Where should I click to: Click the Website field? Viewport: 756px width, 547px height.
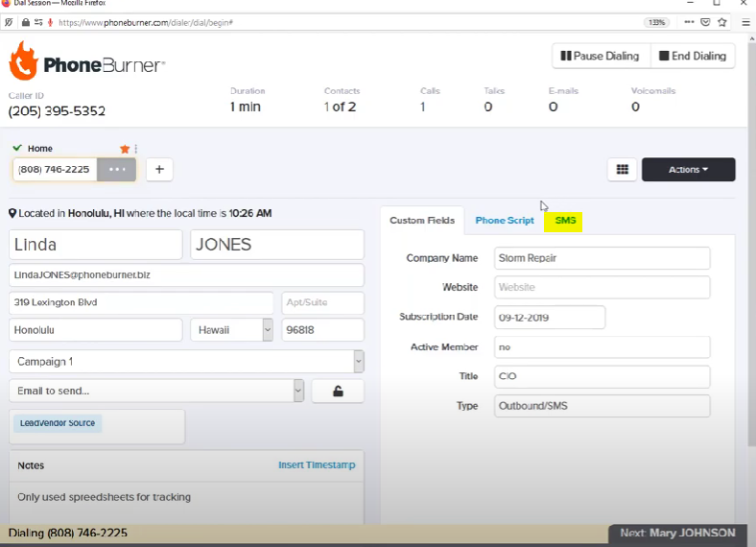602,287
